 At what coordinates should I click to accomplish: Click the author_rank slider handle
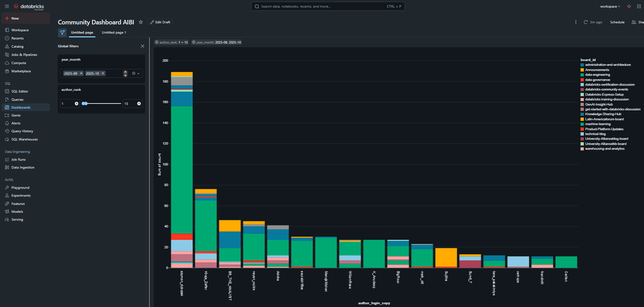pos(84,103)
